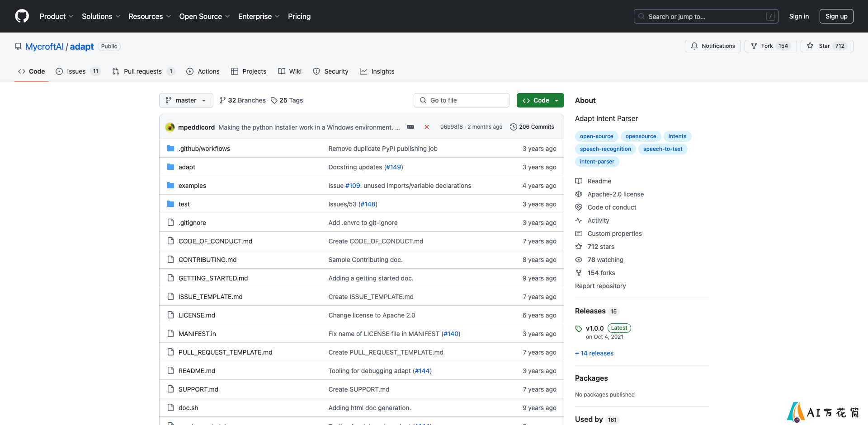Select the intent-parser topic tag

pos(597,162)
